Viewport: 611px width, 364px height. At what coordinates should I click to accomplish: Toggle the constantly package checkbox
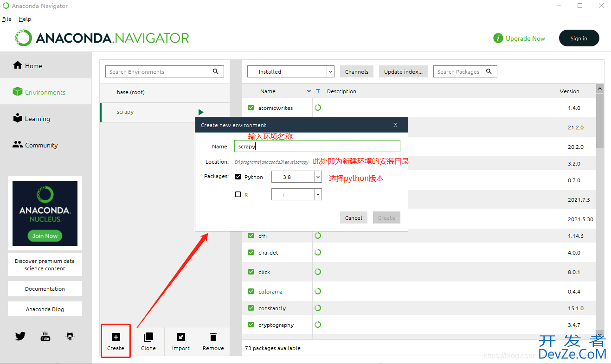(x=251, y=308)
